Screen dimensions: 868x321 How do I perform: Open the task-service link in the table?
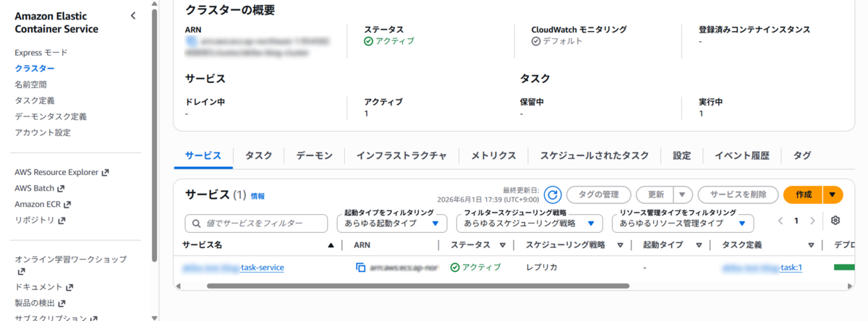(233, 267)
